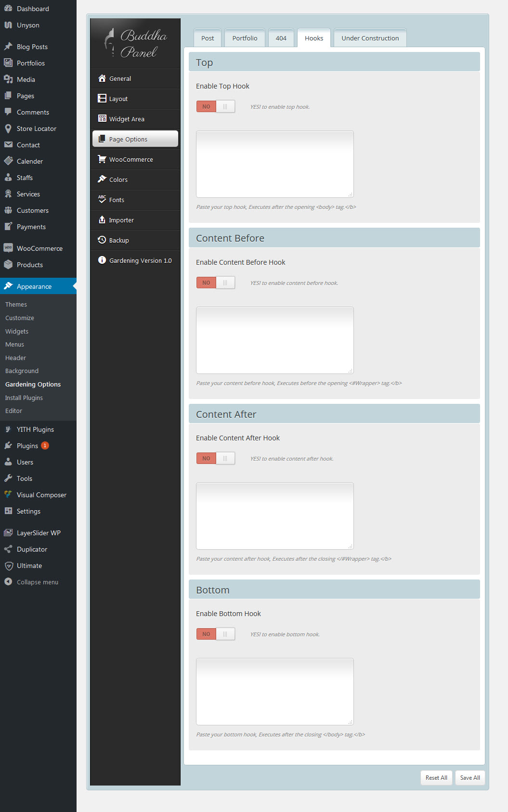
Task: Switch to the Portfolio tab
Action: coord(245,38)
